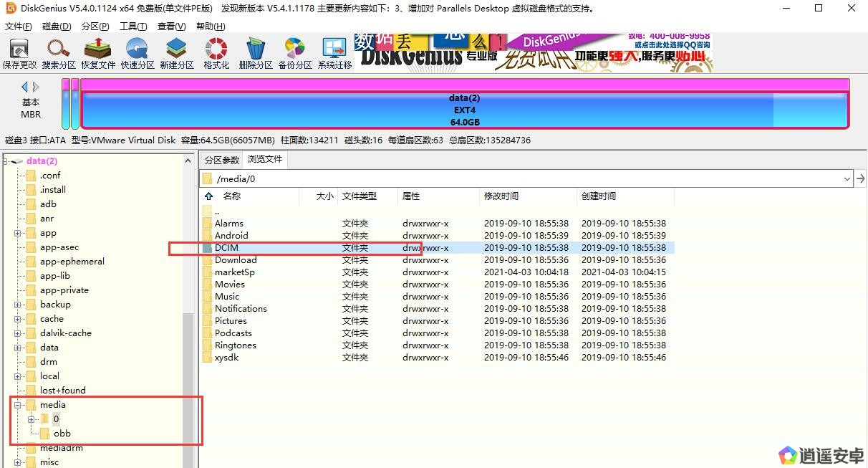
Task: Open the 搜索分区 search partition tool
Action: pyautogui.click(x=59, y=54)
